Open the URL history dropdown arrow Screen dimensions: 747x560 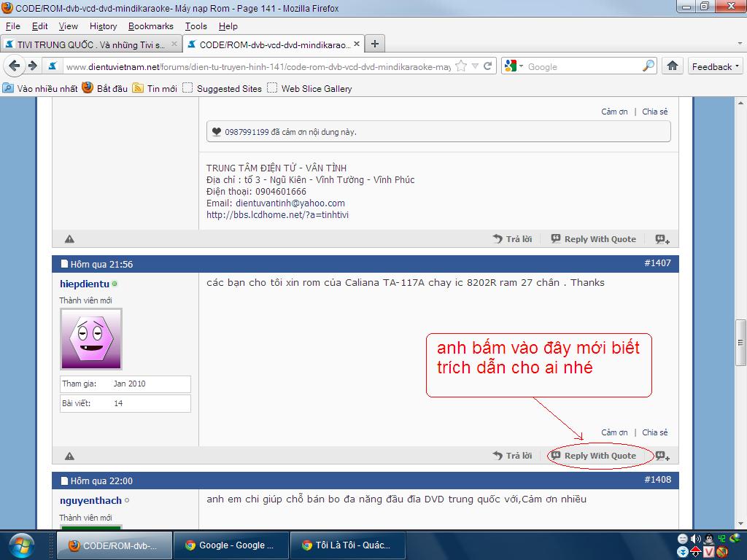pyautogui.click(x=475, y=66)
